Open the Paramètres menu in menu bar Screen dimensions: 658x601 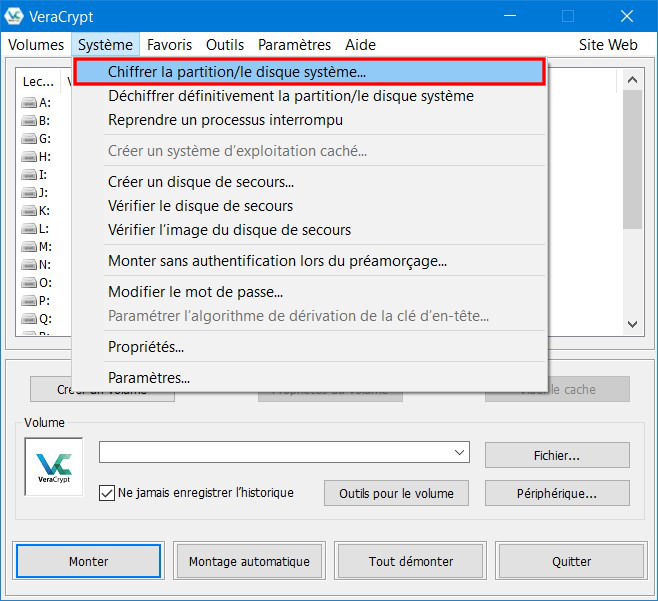pyautogui.click(x=295, y=45)
